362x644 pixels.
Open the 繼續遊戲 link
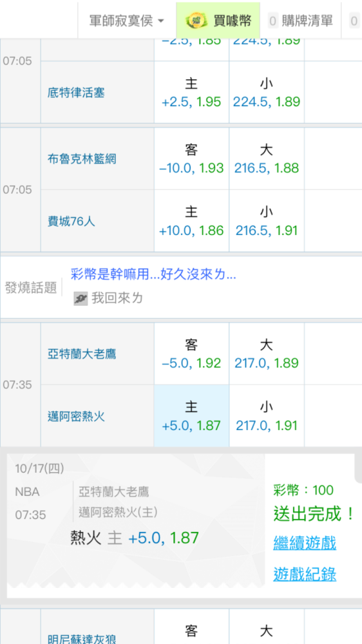(x=305, y=543)
